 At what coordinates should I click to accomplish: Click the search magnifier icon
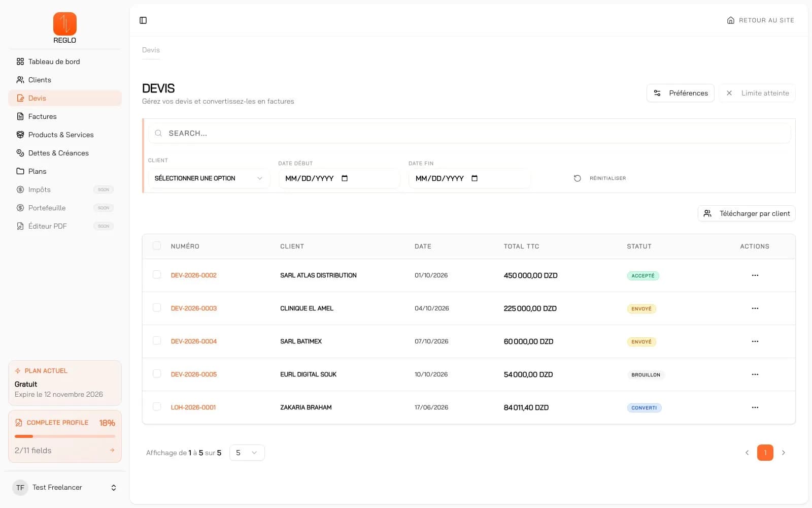[158, 133]
